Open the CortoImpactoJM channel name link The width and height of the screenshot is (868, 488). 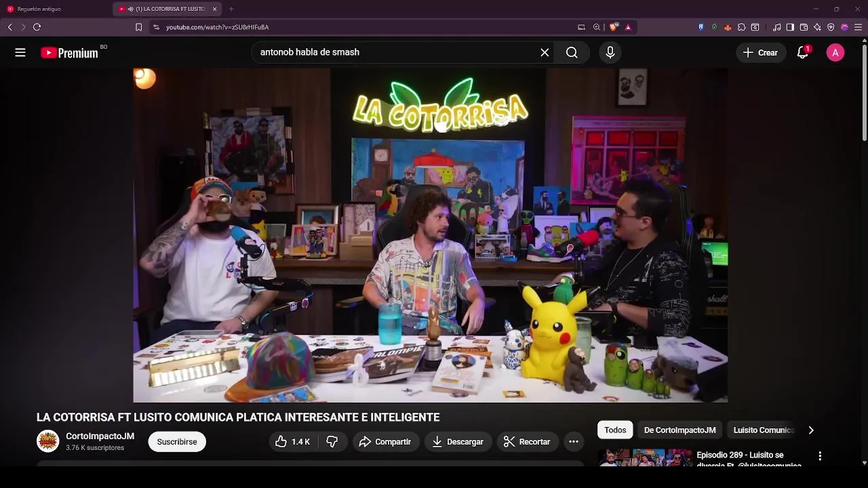pos(100,436)
